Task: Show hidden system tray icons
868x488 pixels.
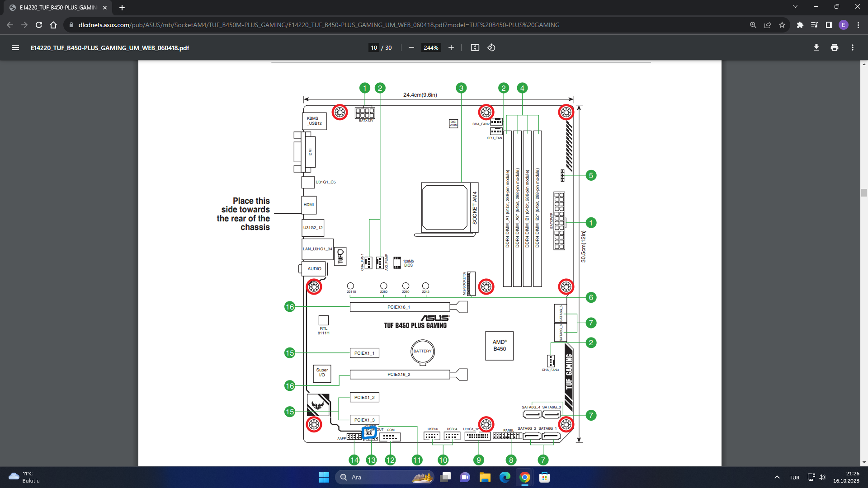Action: click(777, 477)
